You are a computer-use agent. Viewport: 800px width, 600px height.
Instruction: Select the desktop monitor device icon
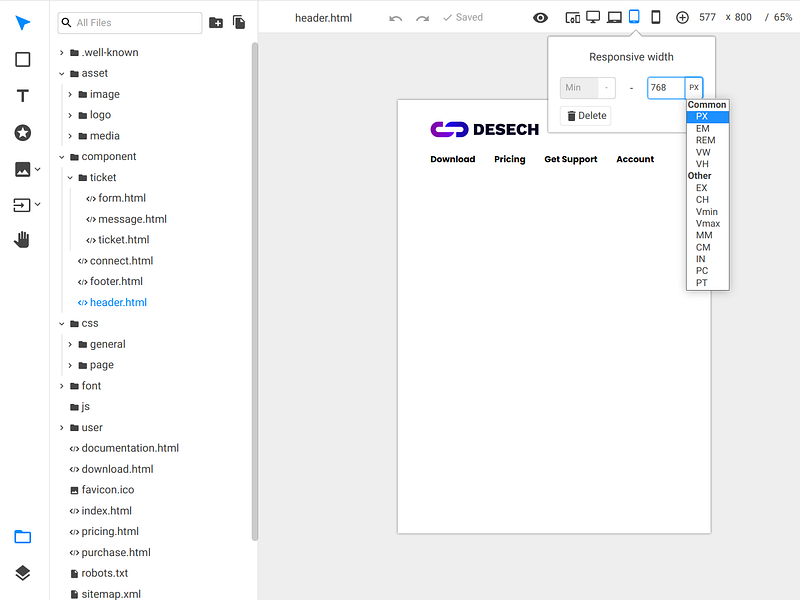point(594,17)
